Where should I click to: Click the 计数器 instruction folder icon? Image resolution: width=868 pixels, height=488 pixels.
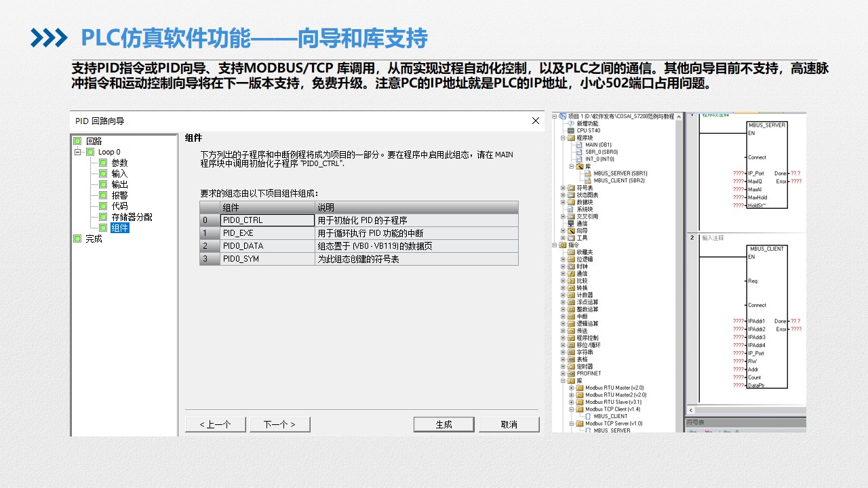tap(571, 295)
